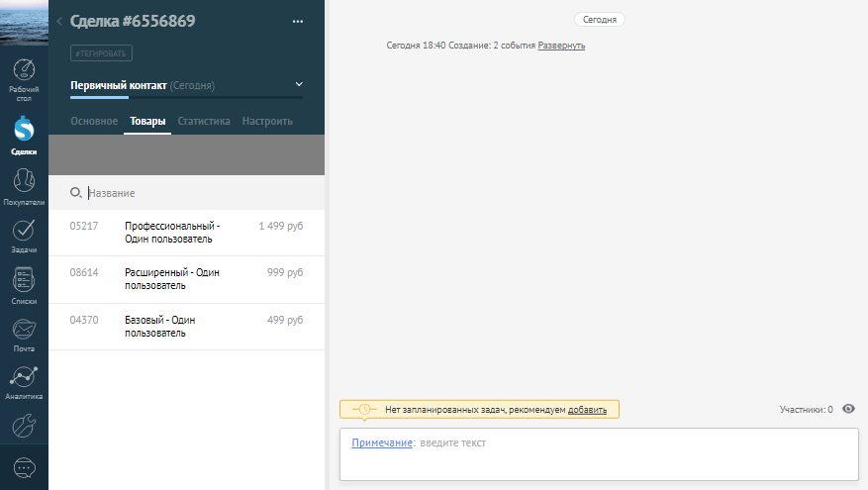
Task: Open the Аналитика section
Action: [x=24, y=381]
